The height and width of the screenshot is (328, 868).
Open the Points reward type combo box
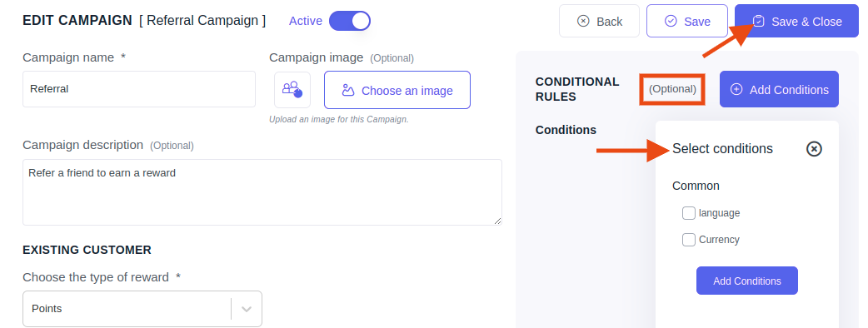coord(142,309)
